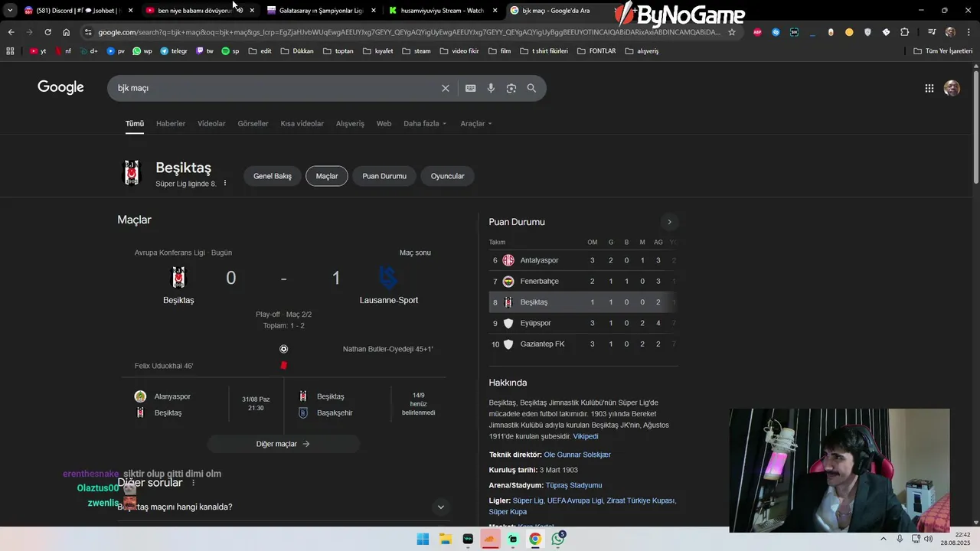The width and height of the screenshot is (980, 551).
Task: Switch to the Kısa videolar tab
Action: 302,123
